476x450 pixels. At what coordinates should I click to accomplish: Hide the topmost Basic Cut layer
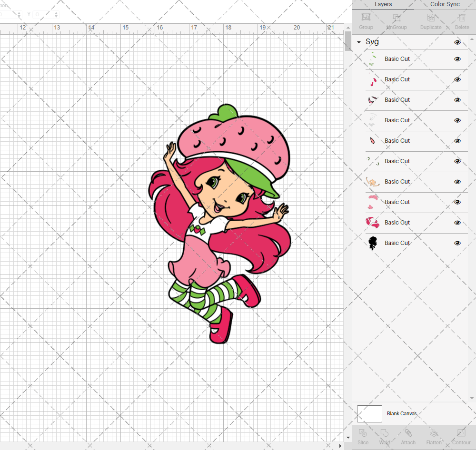click(457, 59)
